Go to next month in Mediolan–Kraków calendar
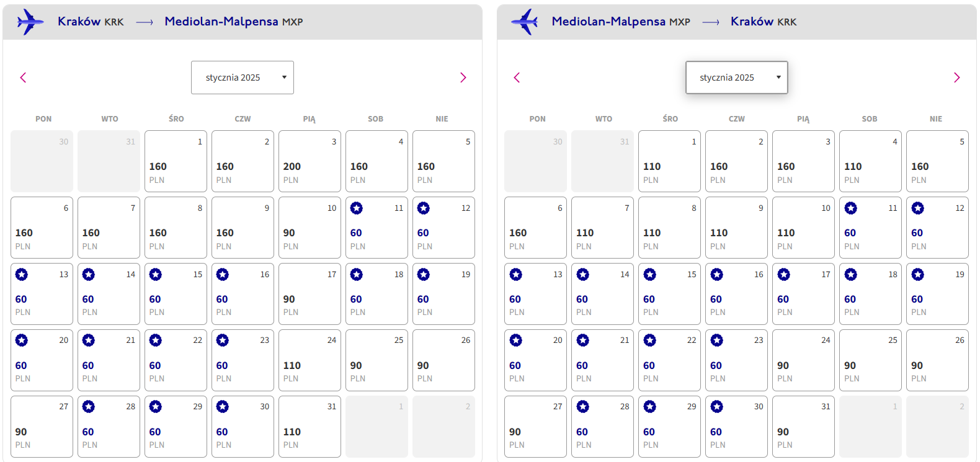980x462 pixels. (956, 78)
